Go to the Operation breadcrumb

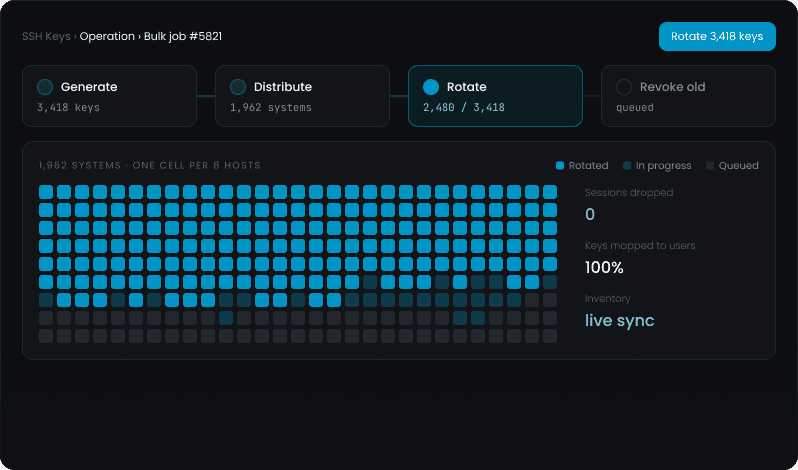coord(107,37)
